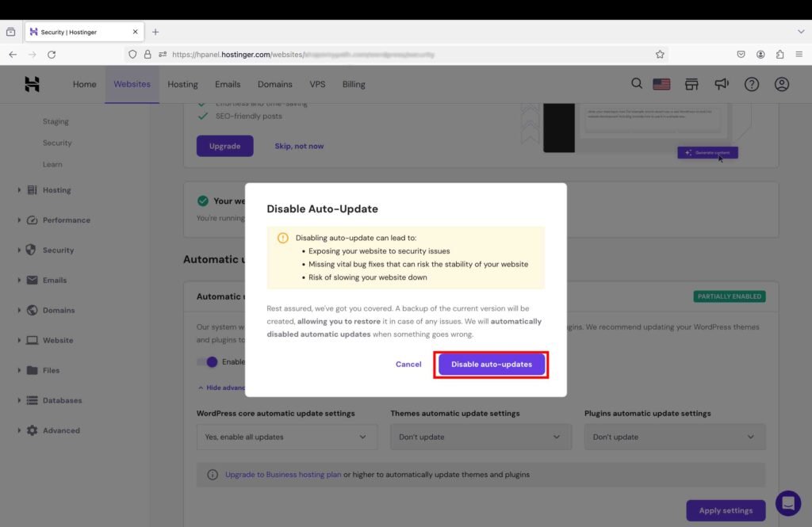Open Upgrade to Business hosting plan link
Screen dimensions: 812x527
[x=283, y=474]
